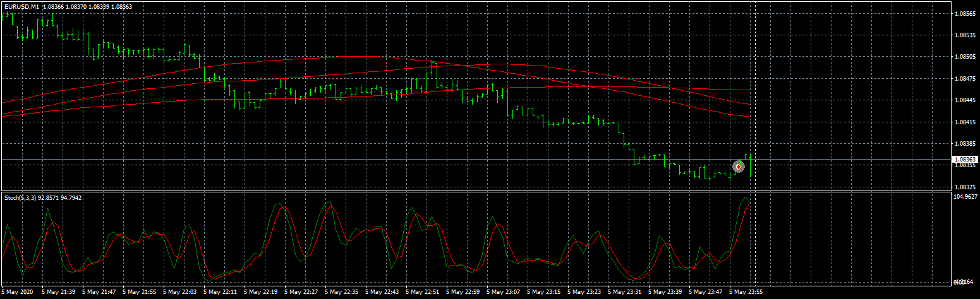Click the 5 May 22:19 time label
980x299 pixels.
[261, 292]
